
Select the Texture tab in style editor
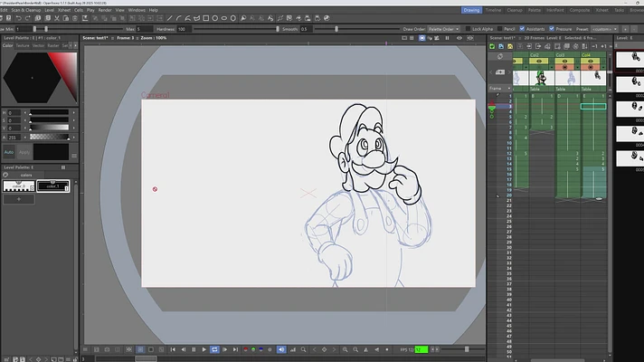tap(23, 45)
